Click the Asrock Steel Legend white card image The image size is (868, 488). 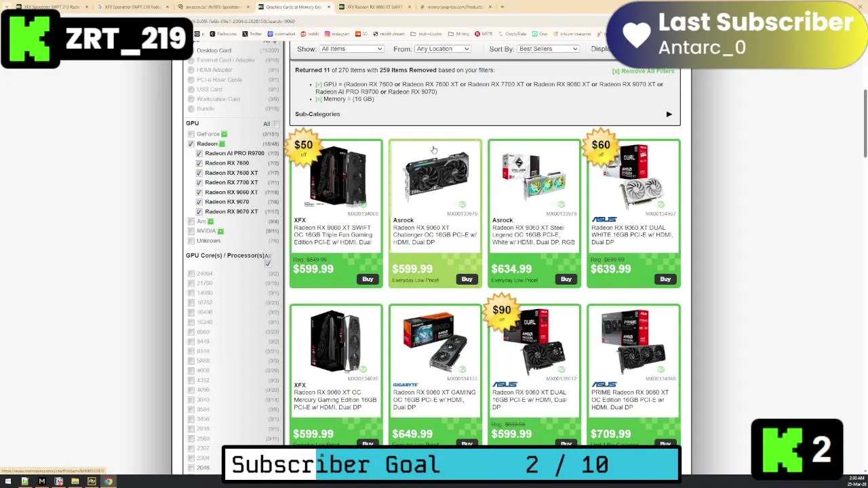point(534,177)
